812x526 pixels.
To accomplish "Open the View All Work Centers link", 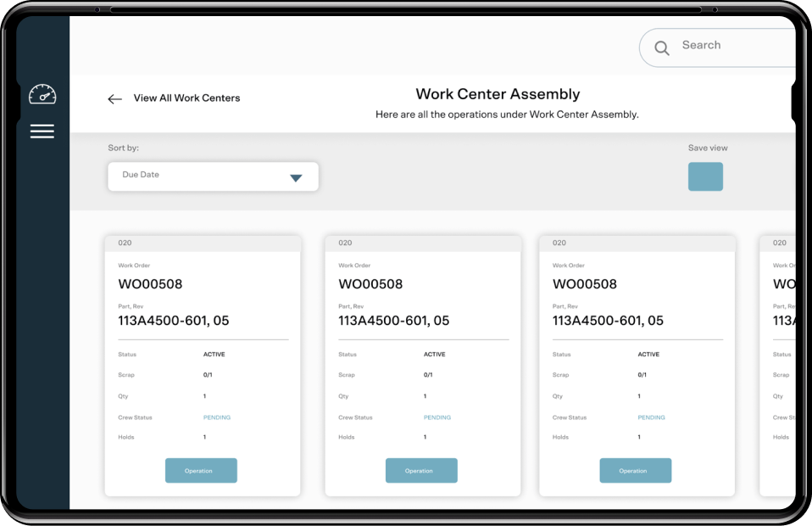I will pyautogui.click(x=186, y=98).
